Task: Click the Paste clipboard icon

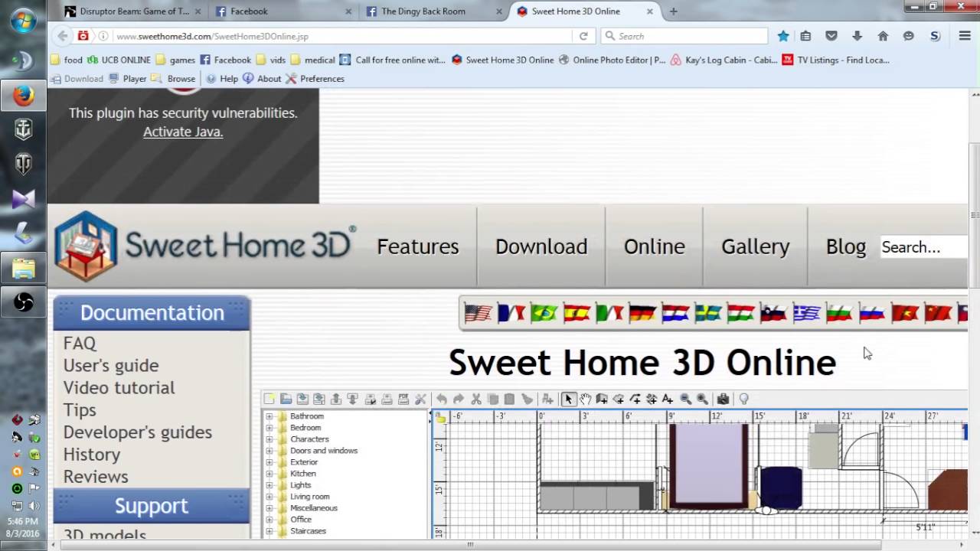Action: tap(509, 399)
